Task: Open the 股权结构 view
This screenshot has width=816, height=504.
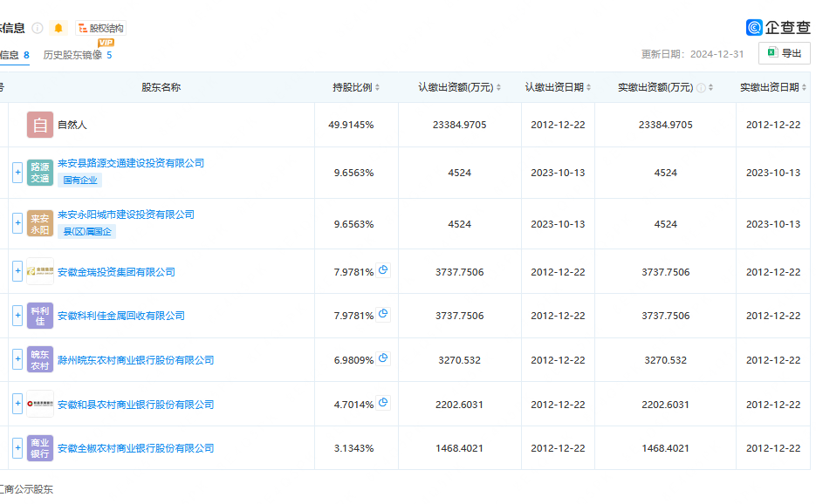Action: [x=101, y=28]
